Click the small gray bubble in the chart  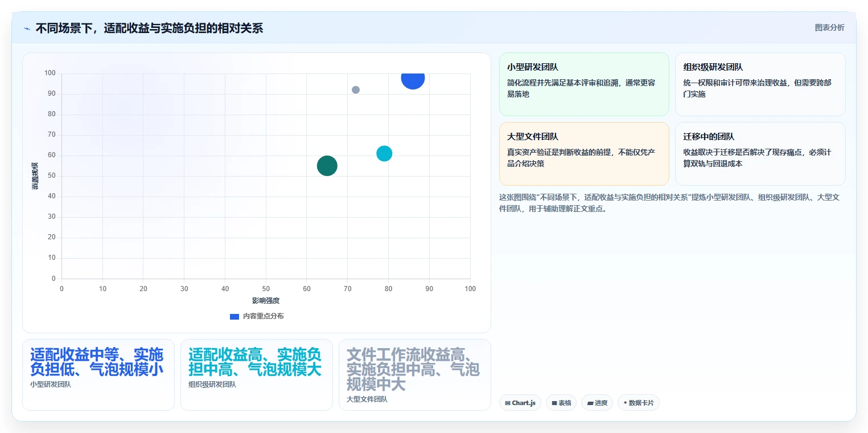(356, 90)
